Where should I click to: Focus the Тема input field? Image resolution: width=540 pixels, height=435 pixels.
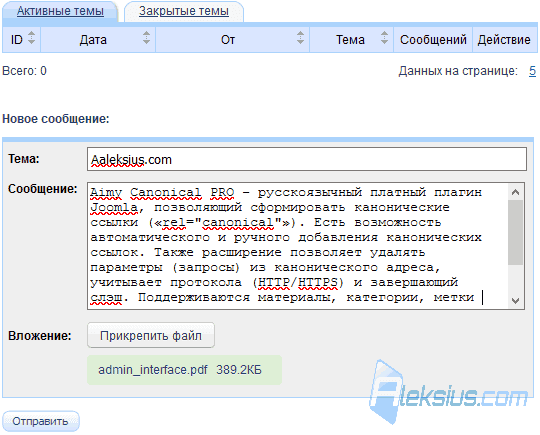(x=307, y=159)
